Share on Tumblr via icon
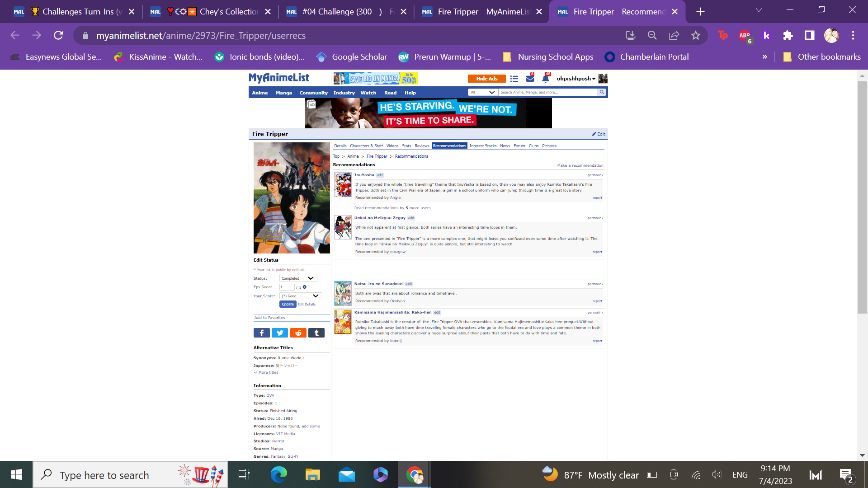868x488 pixels. coord(316,333)
